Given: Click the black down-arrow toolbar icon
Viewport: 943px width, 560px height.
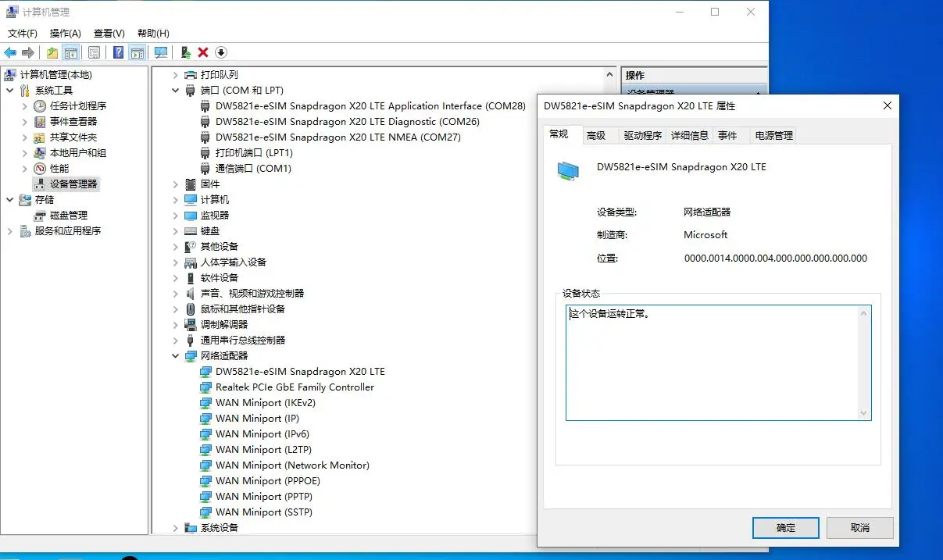Looking at the screenshot, I should pyautogui.click(x=221, y=52).
